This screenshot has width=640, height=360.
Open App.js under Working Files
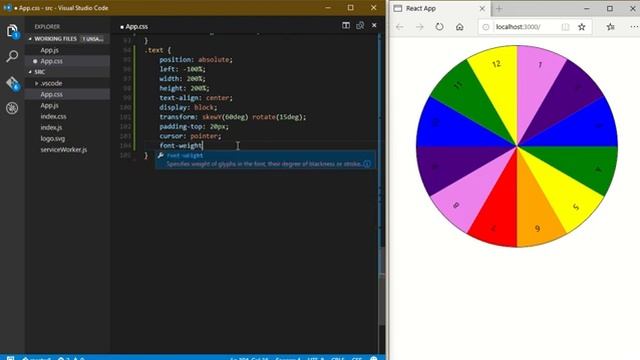tap(49, 50)
